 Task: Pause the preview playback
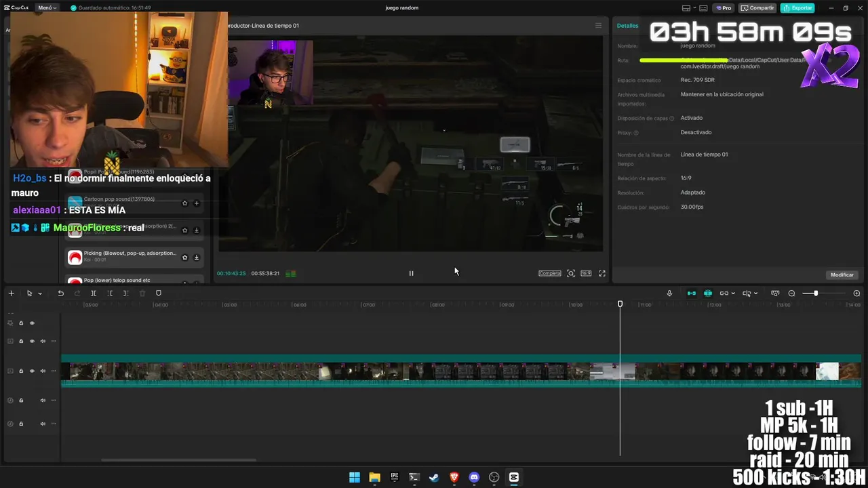pyautogui.click(x=411, y=273)
